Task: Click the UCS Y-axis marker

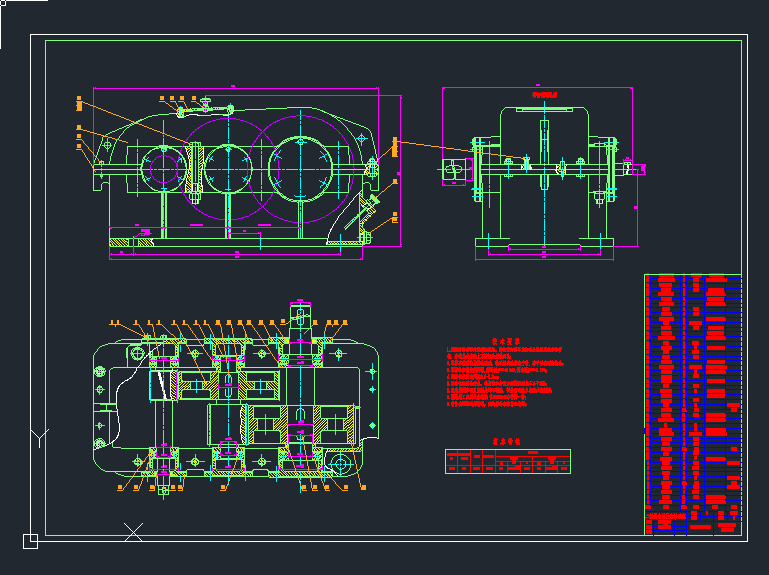Action: (37, 439)
